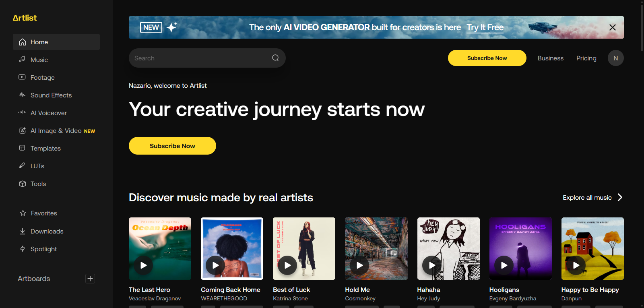Click the Sound Effects waveform icon
Viewport: 644px width, 308px height.
pos(22,95)
